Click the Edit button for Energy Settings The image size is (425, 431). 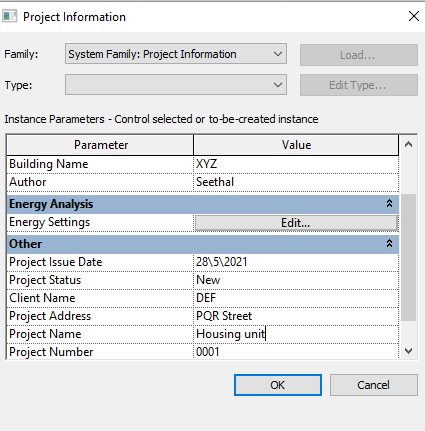pyautogui.click(x=296, y=223)
